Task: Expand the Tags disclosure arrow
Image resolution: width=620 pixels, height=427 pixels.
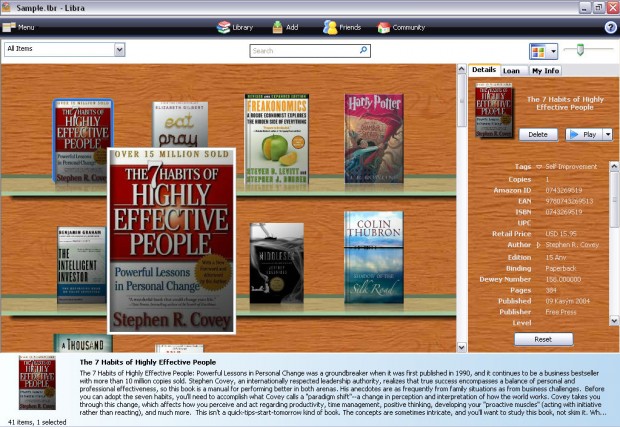Action: 539,167
